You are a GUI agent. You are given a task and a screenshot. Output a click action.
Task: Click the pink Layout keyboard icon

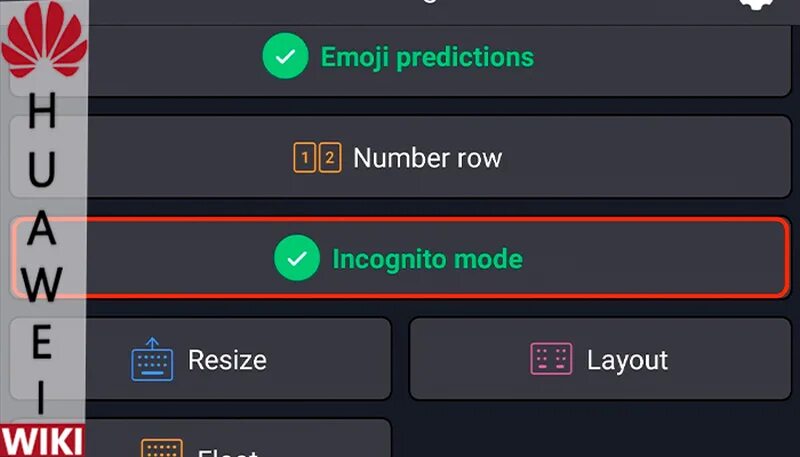coord(551,360)
